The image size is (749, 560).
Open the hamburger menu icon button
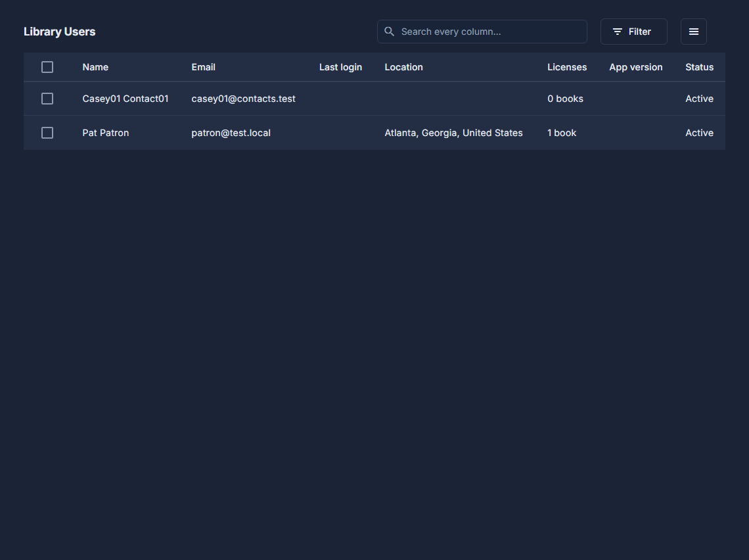[x=693, y=32]
